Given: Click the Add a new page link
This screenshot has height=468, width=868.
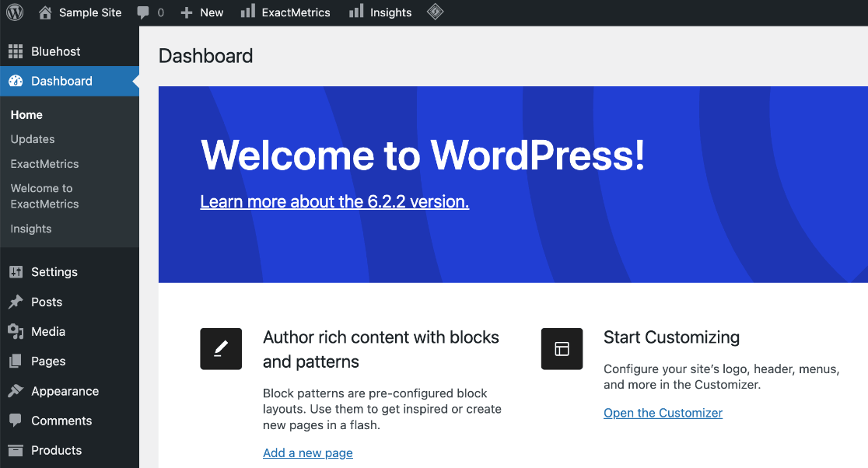Looking at the screenshot, I should point(308,453).
